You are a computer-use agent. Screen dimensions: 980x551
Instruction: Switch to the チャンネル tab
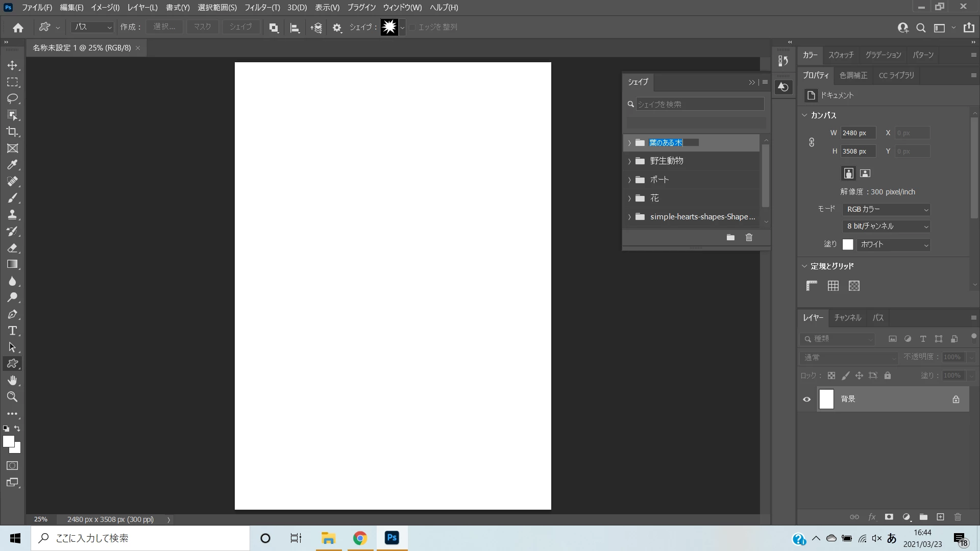click(x=847, y=318)
